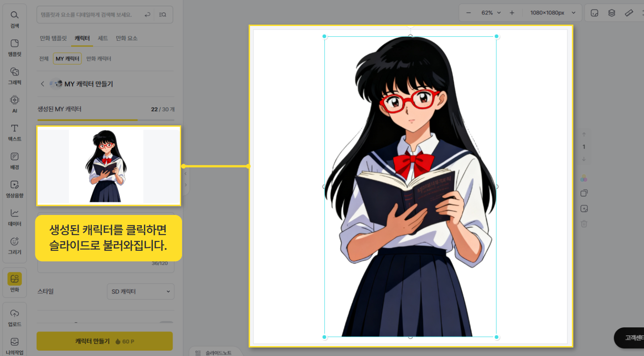Screen dimensions: 644x356
Task: Click the 캐릭터 만들기 60 P button
Action: pyautogui.click(x=105, y=341)
